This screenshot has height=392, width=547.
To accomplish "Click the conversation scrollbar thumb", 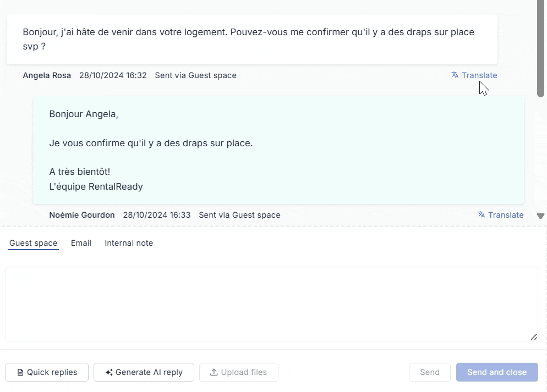I will [541, 48].
